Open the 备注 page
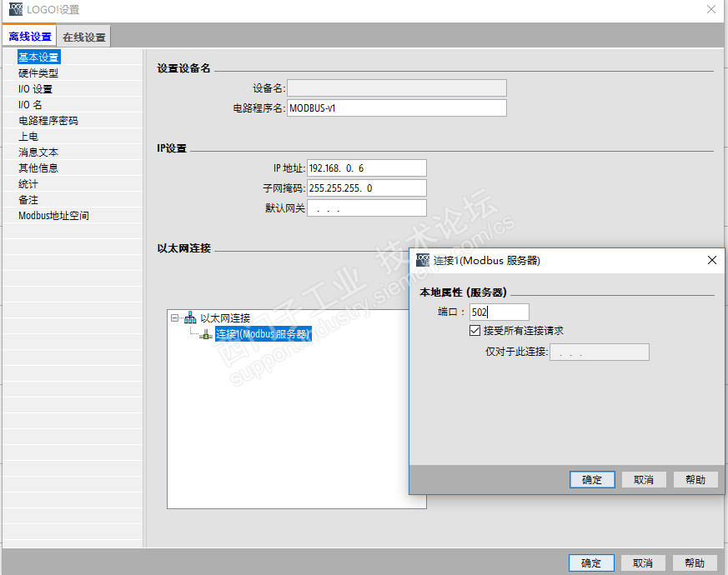 28,199
